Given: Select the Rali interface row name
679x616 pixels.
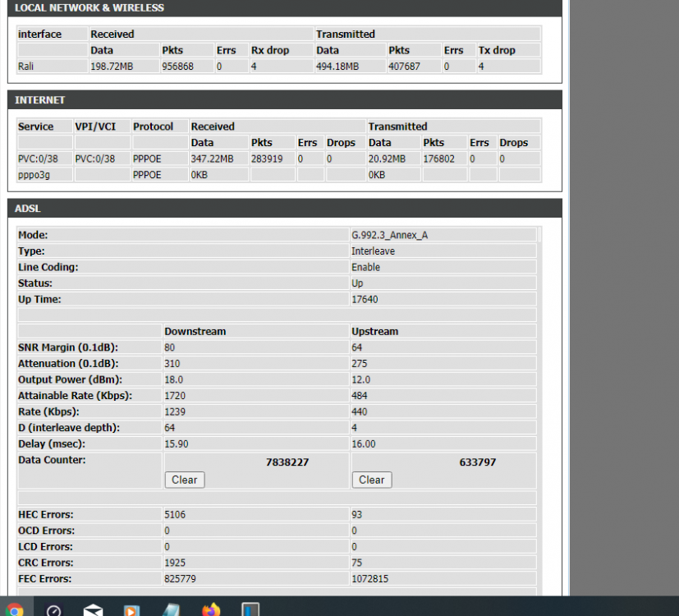Looking at the screenshot, I should coord(28,67).
